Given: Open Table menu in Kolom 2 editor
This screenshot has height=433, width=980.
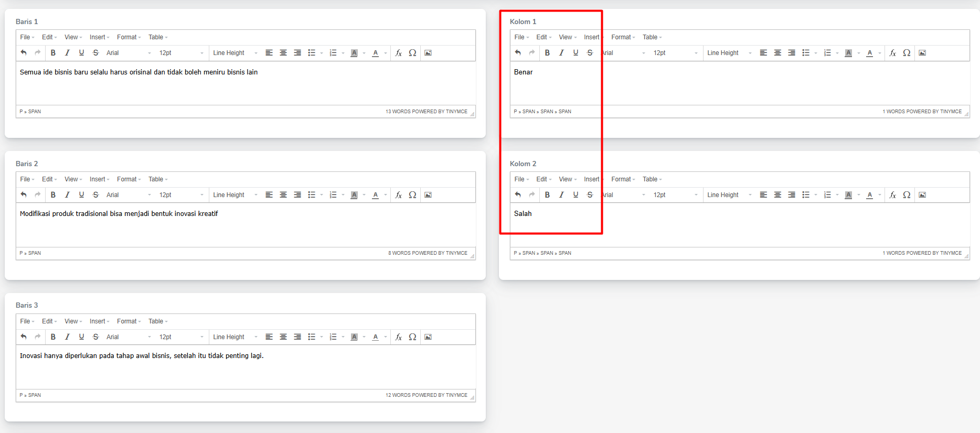Looking at the screenshot, I should 652,179.
